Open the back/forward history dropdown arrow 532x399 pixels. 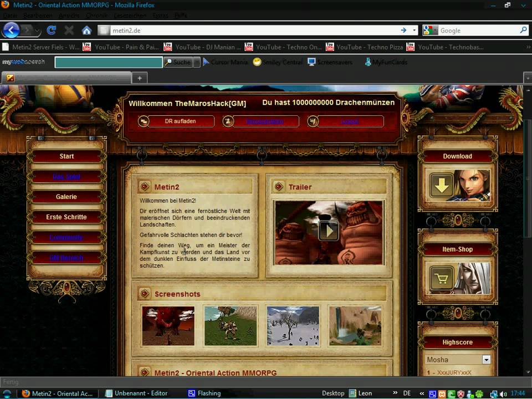pyautogui.click(x=37, y=30)
